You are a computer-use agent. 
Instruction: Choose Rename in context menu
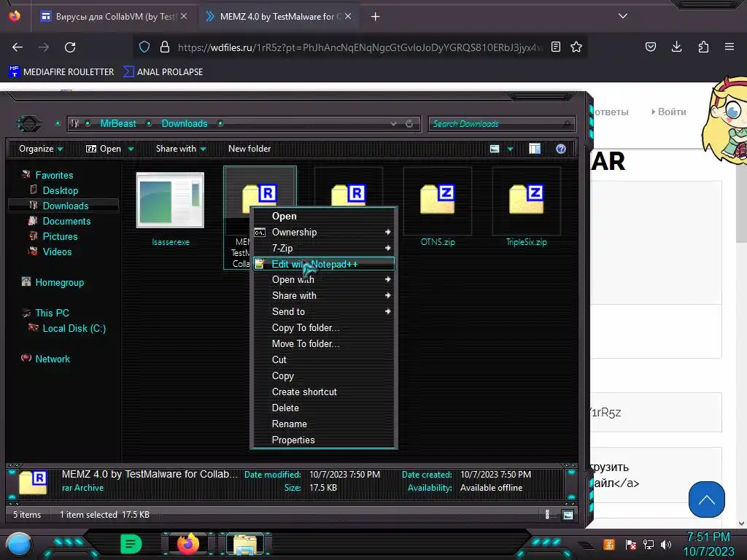324,424
